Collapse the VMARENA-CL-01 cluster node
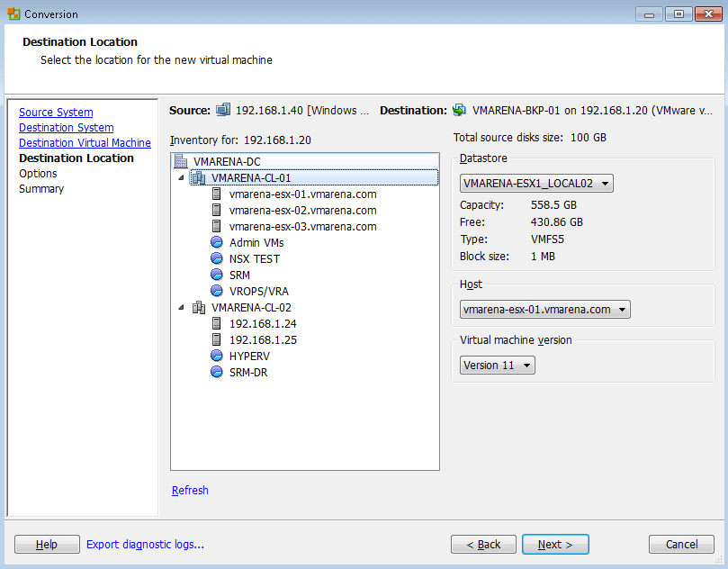Screen dimensions: 728x569 click(181, 177)
